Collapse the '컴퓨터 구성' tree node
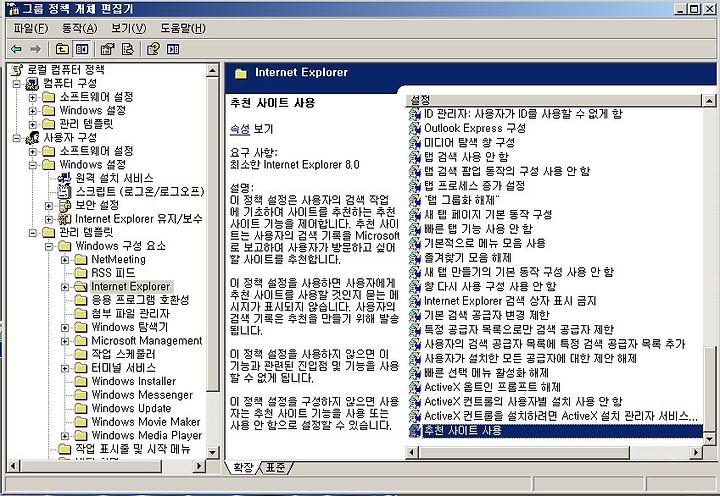 (17, 84)
